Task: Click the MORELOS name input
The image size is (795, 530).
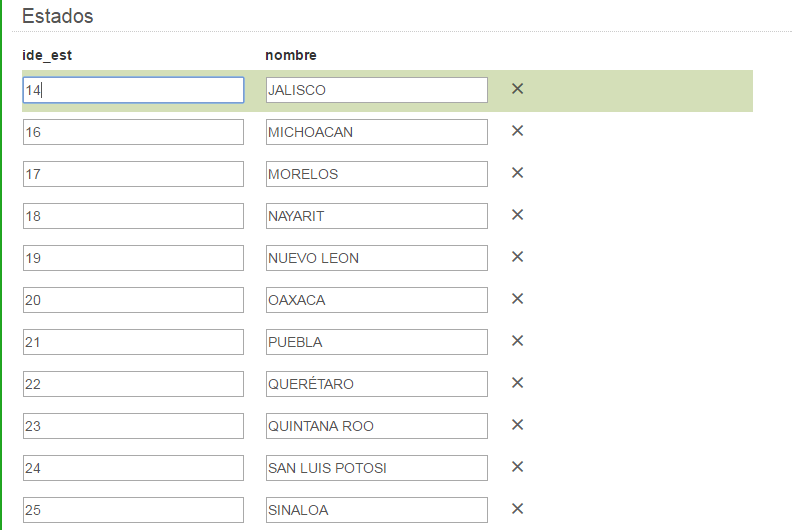Action: (x=376, y=174)
